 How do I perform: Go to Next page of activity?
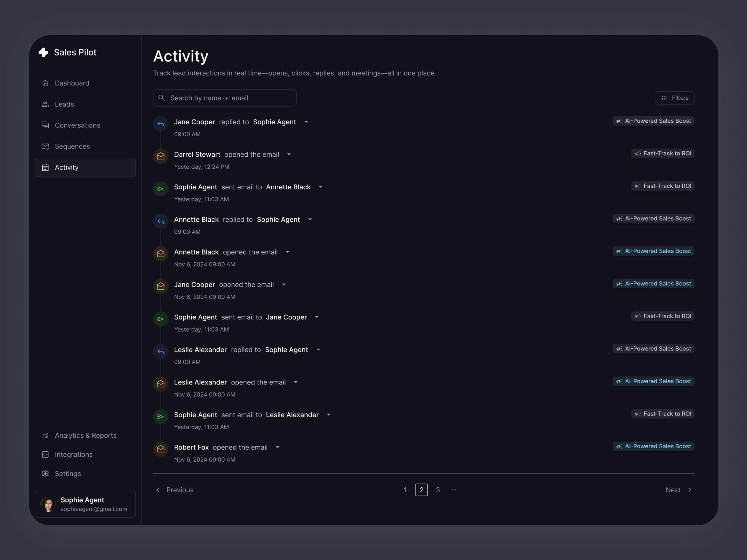click(678, 490)
